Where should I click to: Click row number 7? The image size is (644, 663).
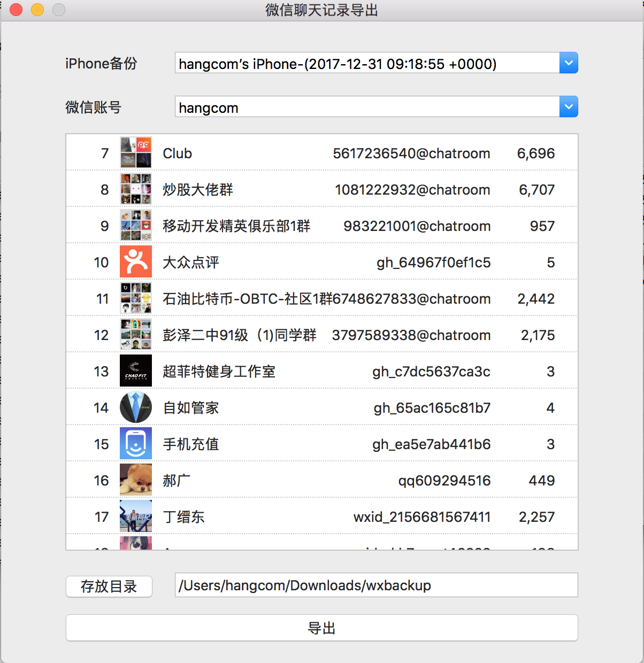pyautogui.click(x=105, y=153)
